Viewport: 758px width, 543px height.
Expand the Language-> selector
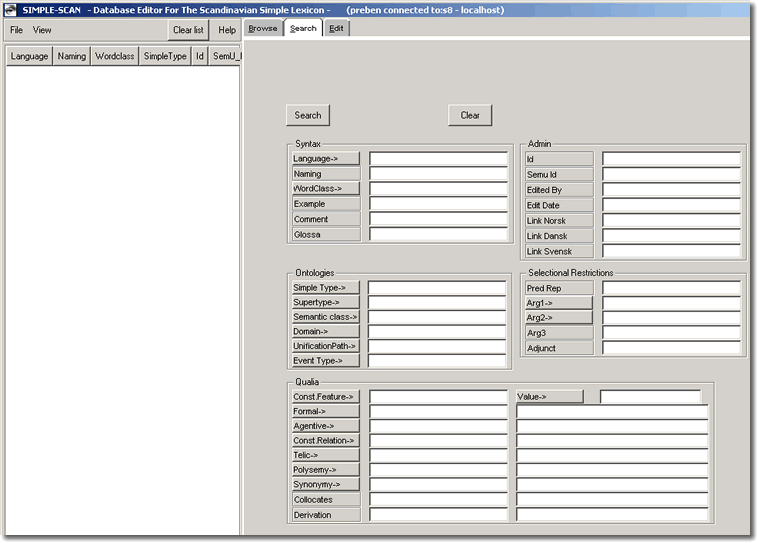(x=325, y=158)
